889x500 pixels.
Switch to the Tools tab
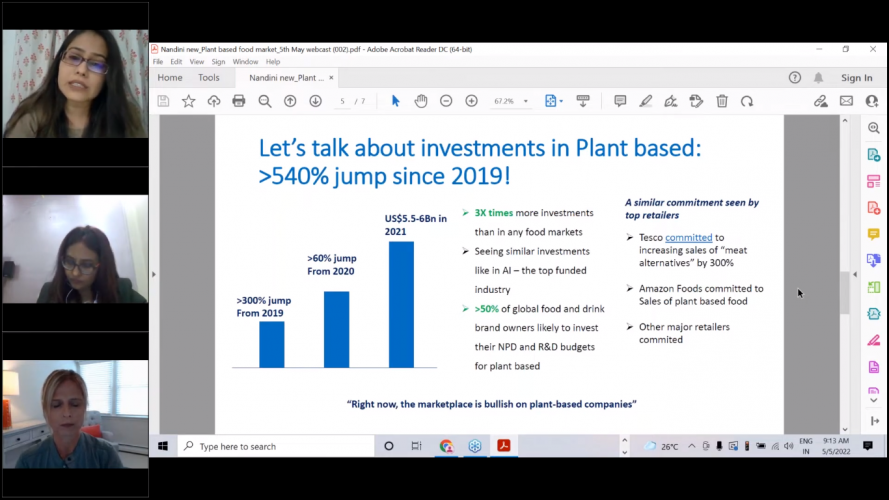click(209, 78)
